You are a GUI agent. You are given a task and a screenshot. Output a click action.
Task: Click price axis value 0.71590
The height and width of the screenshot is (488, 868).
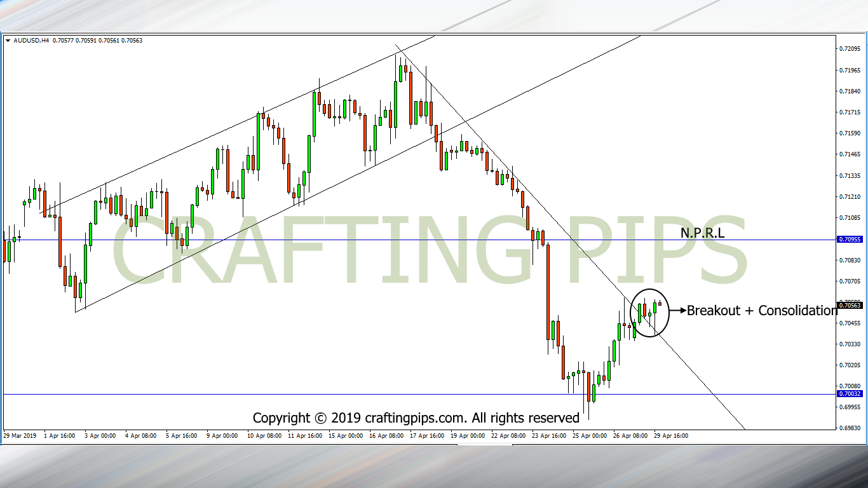850,133
